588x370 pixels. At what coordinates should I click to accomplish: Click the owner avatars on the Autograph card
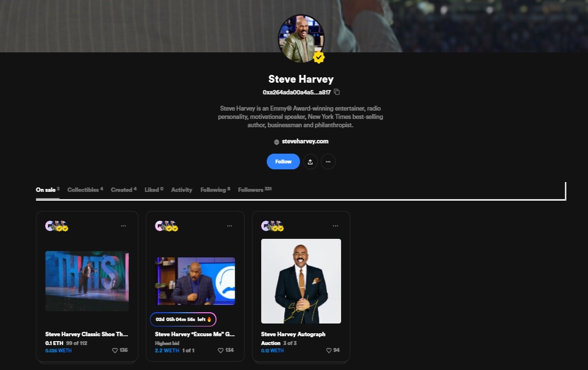272,226
